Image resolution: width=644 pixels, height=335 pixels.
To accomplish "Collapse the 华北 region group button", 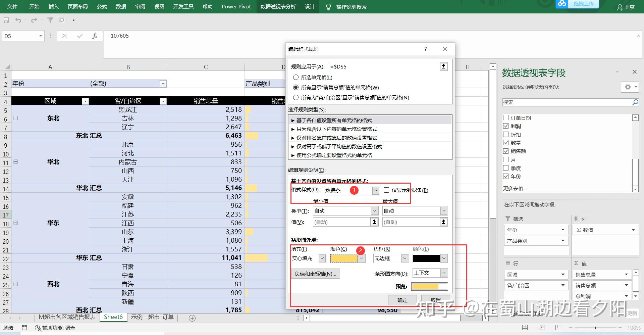I will [x=15, y=162].
